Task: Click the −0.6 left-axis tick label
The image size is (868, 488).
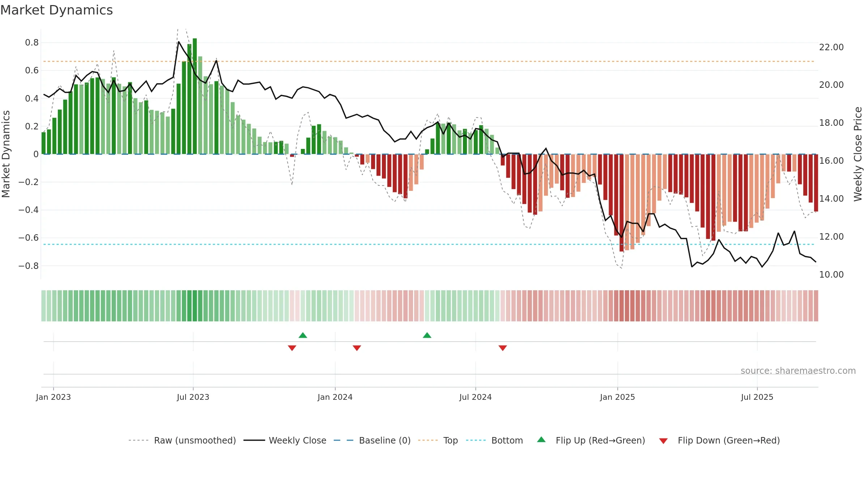Action: click(29, 238)
